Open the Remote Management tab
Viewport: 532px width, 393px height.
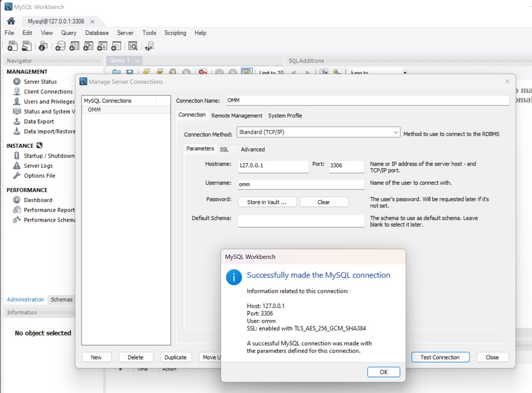pos(237,115)
